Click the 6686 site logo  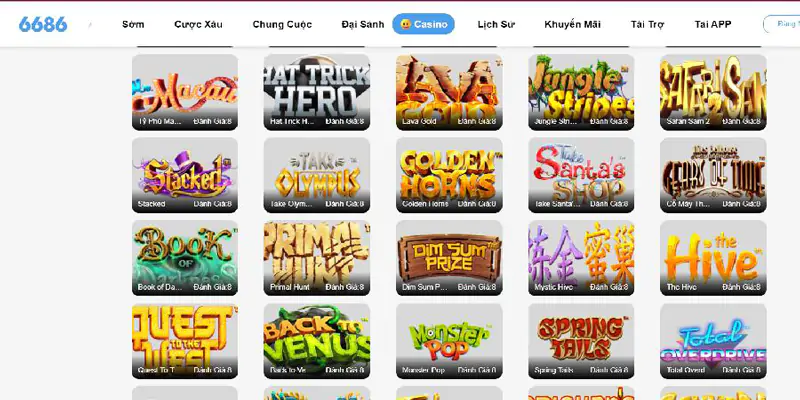(43, 24)
